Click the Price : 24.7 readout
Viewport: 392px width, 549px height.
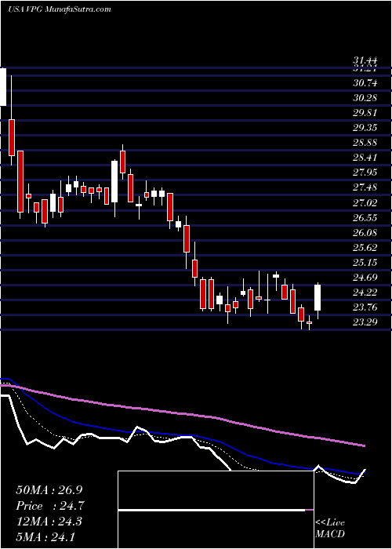tap(50, 506)
